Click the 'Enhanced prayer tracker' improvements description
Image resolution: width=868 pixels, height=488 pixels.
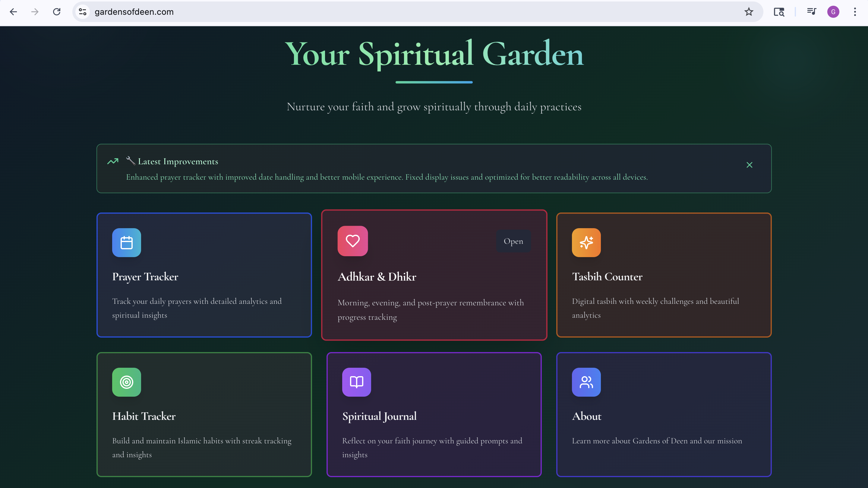click(387, 177)
